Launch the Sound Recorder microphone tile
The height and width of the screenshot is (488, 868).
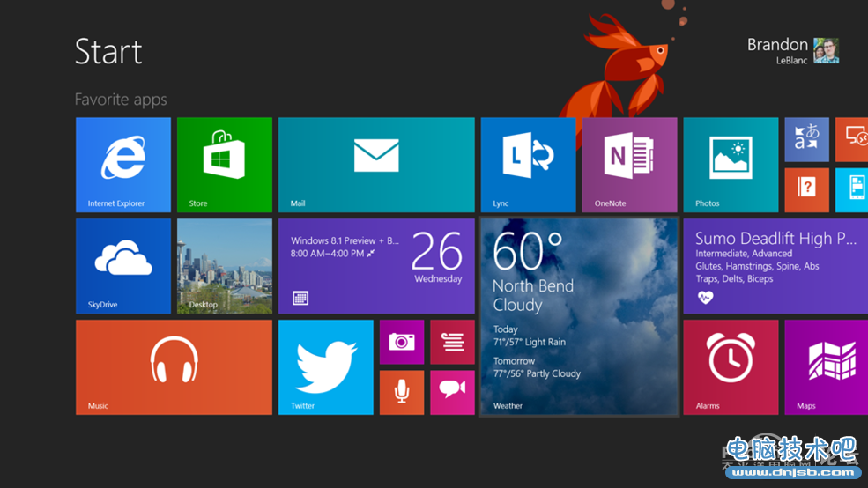coord(402,392)
